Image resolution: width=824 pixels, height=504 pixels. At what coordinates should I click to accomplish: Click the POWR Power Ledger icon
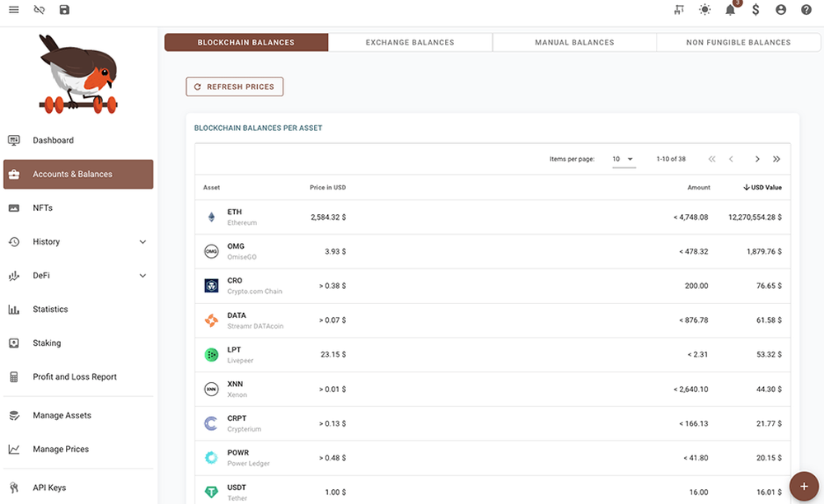[211, 458]
